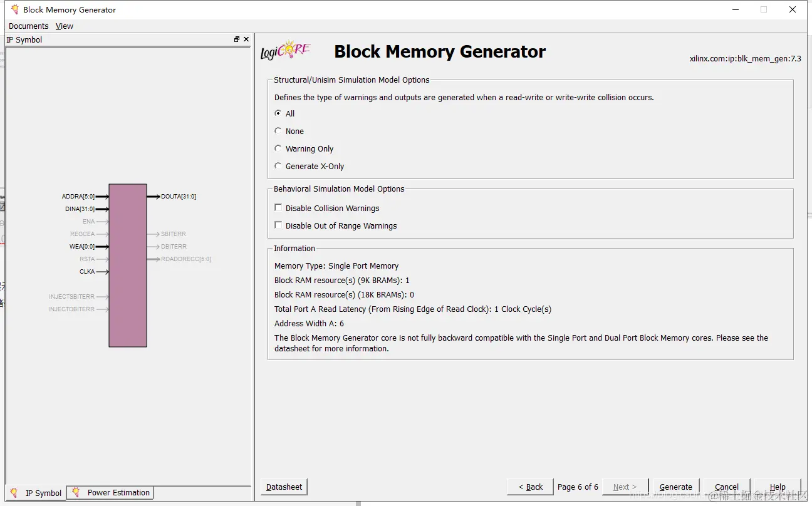812x506 pixels.
Task: Click the RDADDRECC[5:0] port label
Action: coord(186,259)
